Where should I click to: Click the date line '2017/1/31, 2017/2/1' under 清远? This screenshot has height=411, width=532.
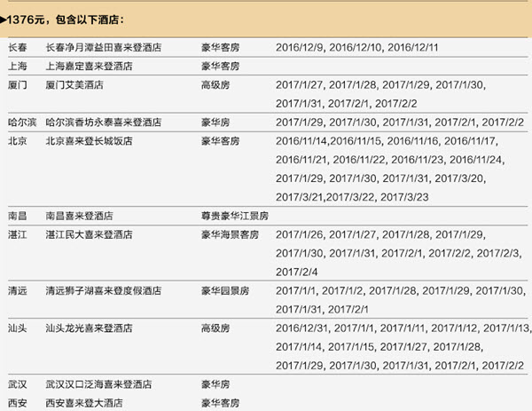(322, 309)
